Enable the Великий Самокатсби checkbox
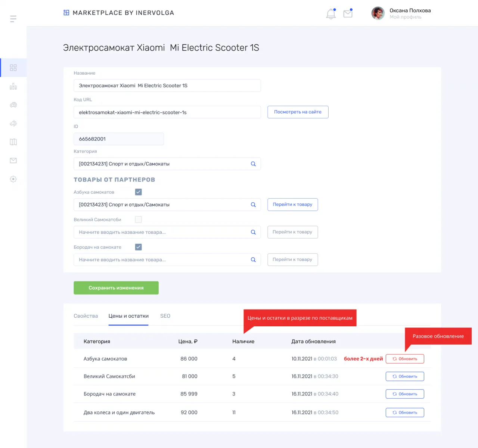Viewport: 478px width, 448px height. [138, 220]
